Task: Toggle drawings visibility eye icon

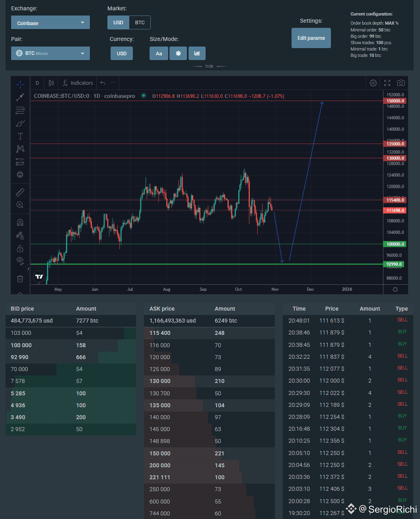Action: [x=20, y=261]
